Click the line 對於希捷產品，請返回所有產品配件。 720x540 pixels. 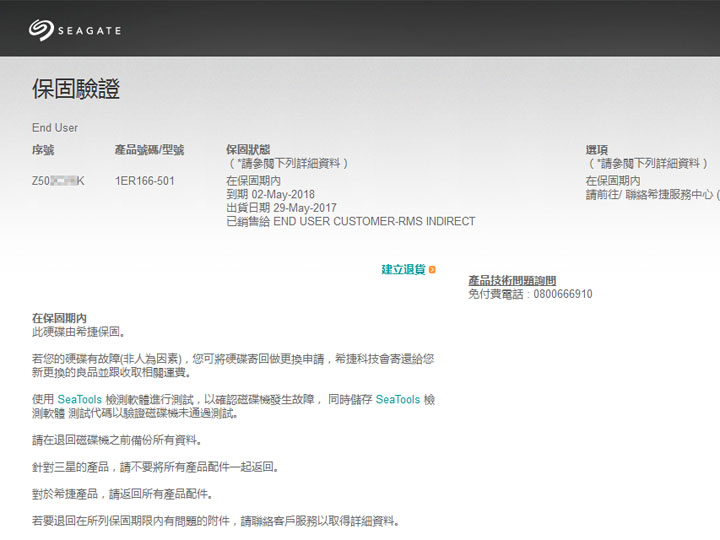pos(122,494)
